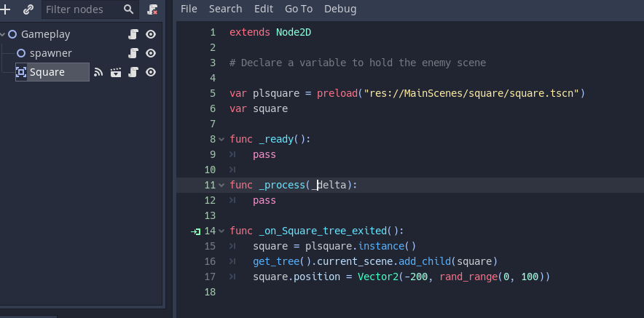This screenshot has width=644, height=318.
Task: Select the Gameplay node in scene tree
Action: 46,34
